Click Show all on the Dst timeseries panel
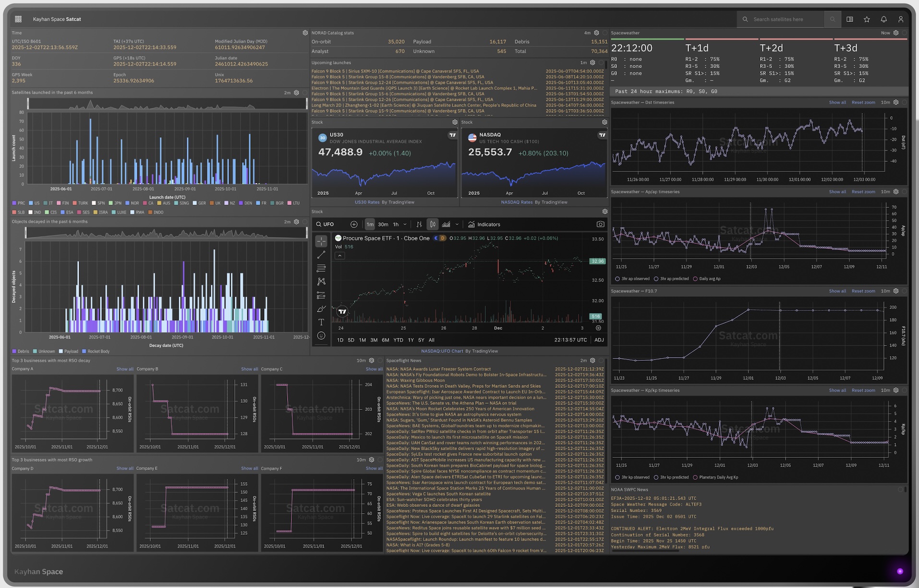The image size is (919, 588). coord(837,102)
